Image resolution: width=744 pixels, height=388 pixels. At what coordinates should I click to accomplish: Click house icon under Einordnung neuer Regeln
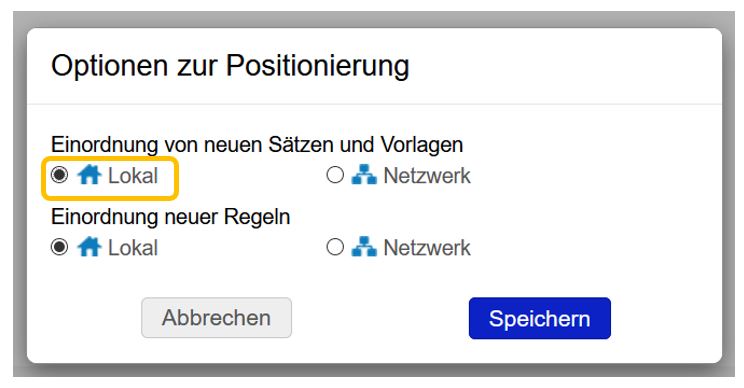(89, 247)
